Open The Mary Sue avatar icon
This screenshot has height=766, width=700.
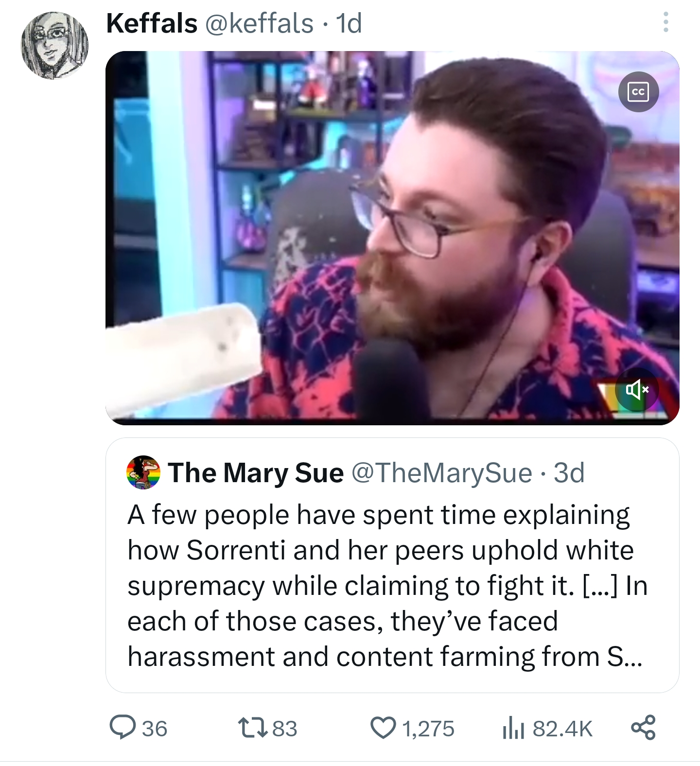(143, 472)
